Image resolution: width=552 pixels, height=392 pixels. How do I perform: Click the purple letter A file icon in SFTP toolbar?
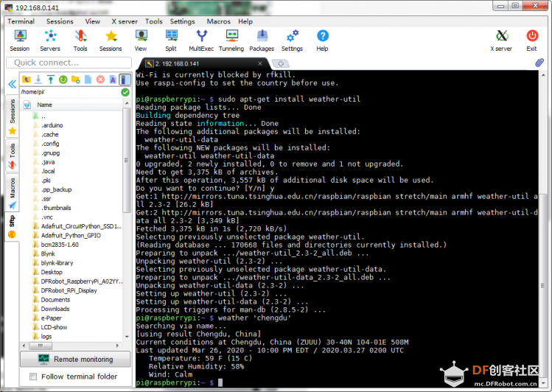point(113,80)
